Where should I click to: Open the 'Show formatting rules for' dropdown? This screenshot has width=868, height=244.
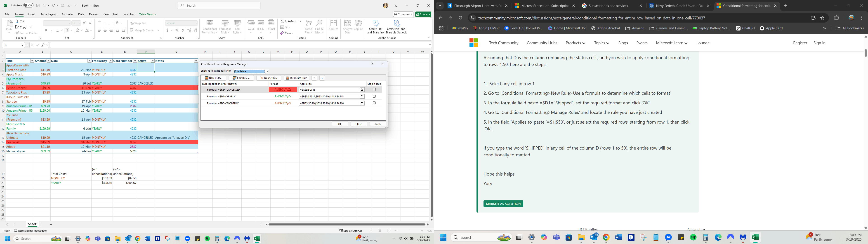267,71
